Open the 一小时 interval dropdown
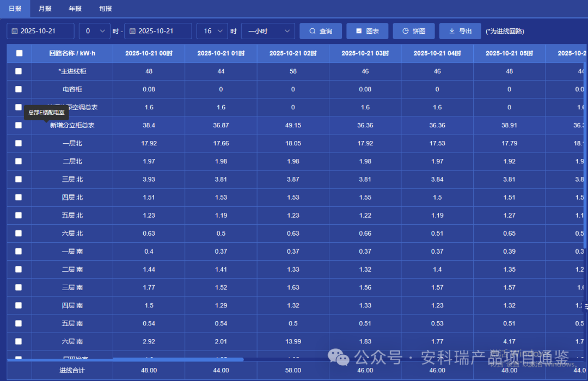The image size is (588, 381). click(268, 31)
